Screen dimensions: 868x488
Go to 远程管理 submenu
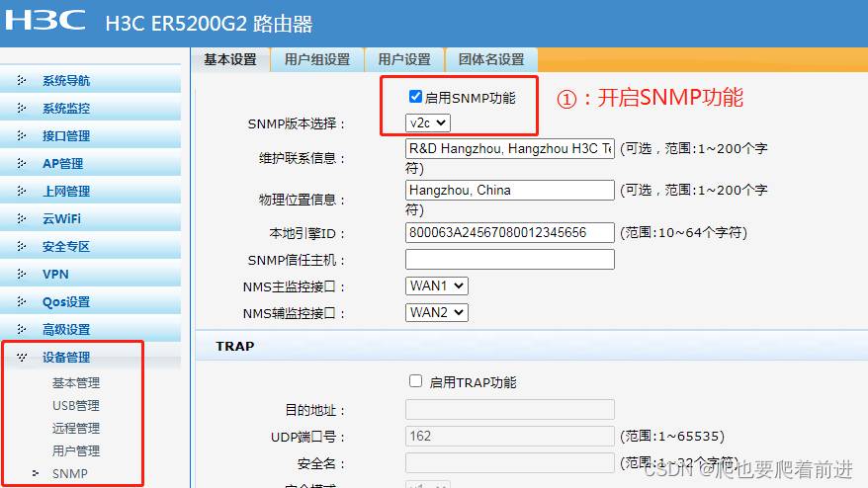point(76,429)
